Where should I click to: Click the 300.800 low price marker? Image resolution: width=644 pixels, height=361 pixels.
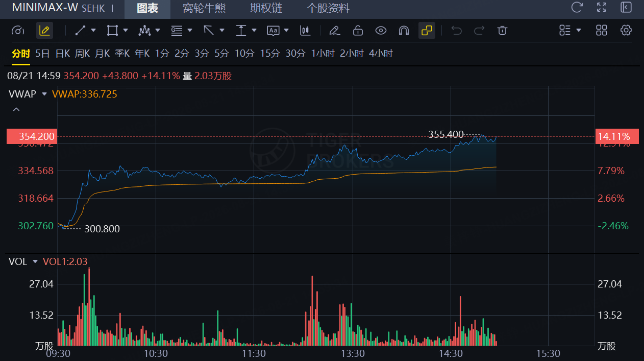[x=102, y=229]
